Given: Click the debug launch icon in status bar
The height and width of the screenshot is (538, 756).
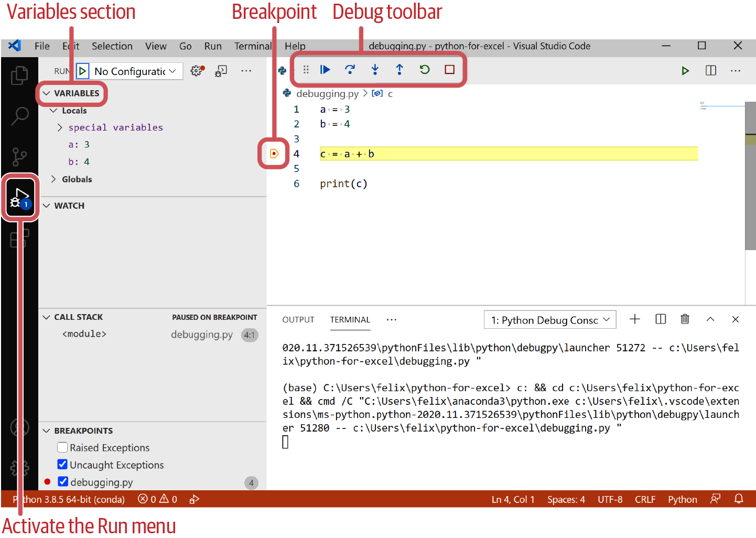Looking at the screenshot, I should click(x=194, y=499).
